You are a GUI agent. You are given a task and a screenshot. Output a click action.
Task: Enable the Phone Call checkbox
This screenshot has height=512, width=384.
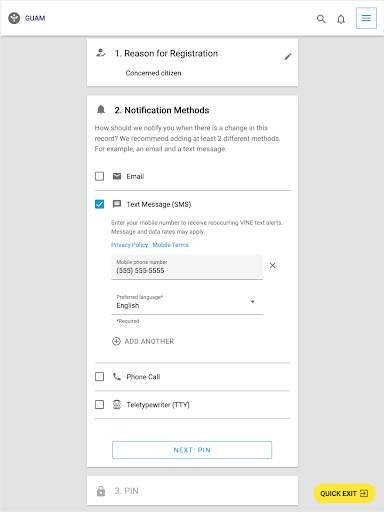click(99, 377)
